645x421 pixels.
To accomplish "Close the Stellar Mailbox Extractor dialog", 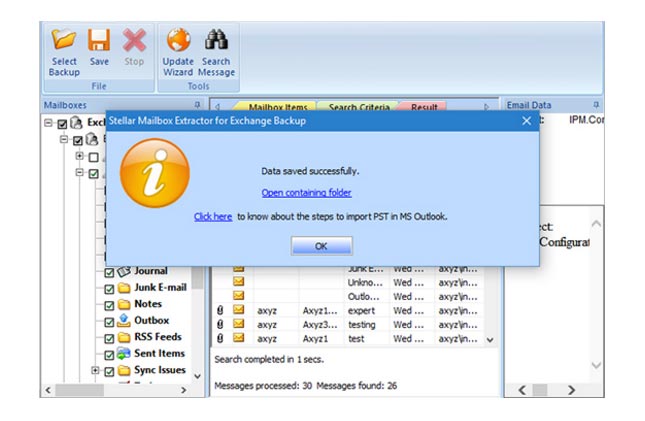I will pyautogui.click(x=527, y=121).
